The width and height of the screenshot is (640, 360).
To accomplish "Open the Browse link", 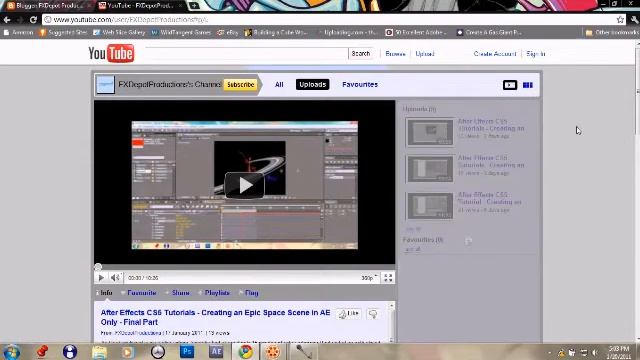I will point(396,54).
